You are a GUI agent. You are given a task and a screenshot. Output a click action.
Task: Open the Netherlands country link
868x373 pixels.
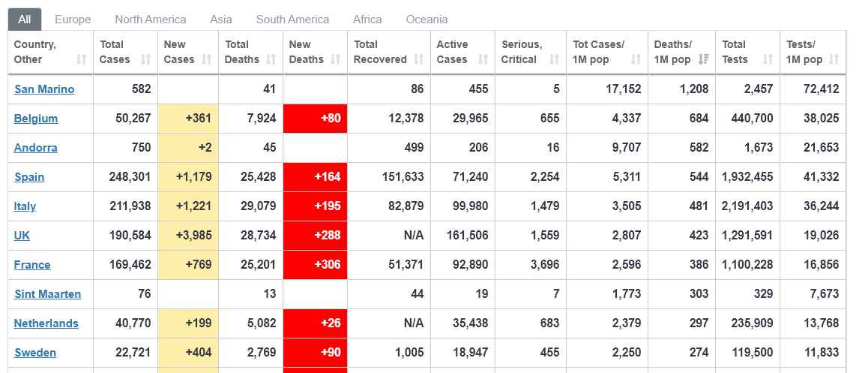pyautogui.click(x=46, y=323)
